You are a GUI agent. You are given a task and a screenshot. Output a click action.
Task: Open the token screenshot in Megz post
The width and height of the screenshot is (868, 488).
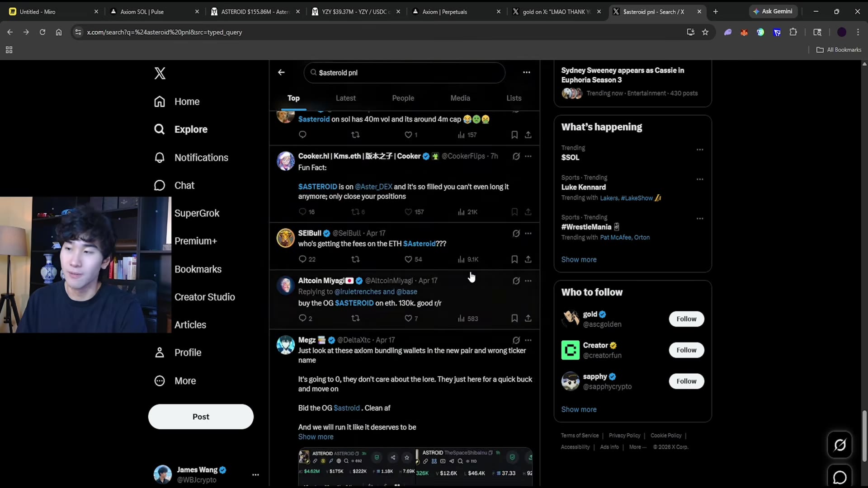click(x=415, y=467)
